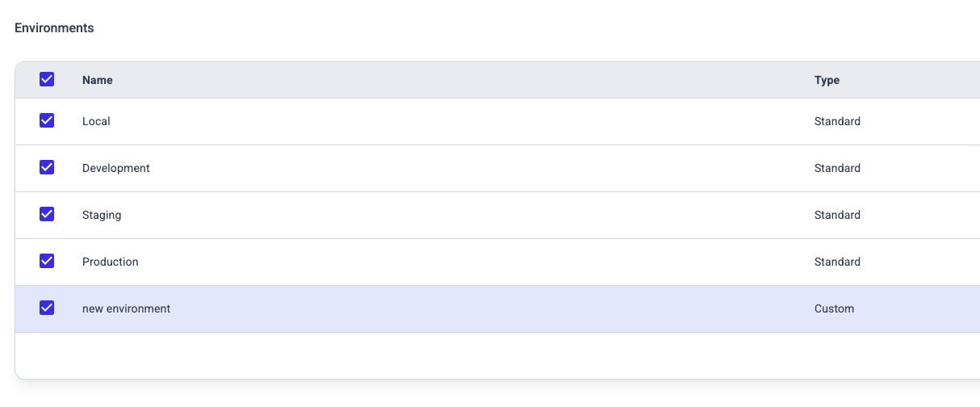Click Standard type in Development row
This screenshot has width=980, height=407.
click(x=837, y=168)
